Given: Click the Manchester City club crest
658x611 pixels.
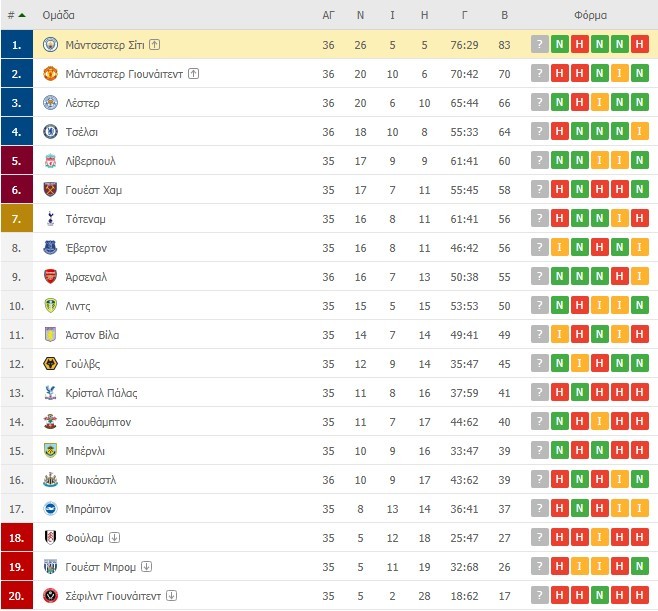Looking at the screenshot, I should tap(51, 44).
